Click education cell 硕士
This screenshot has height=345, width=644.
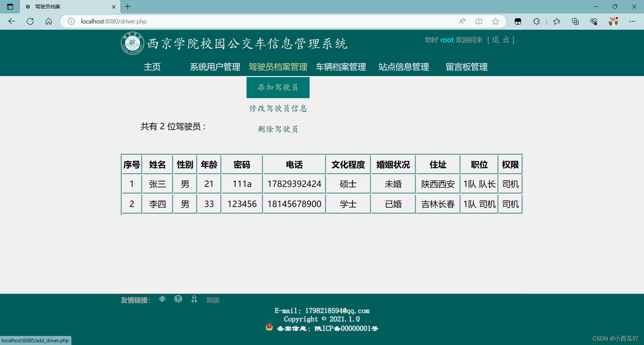tap(348, 184)
